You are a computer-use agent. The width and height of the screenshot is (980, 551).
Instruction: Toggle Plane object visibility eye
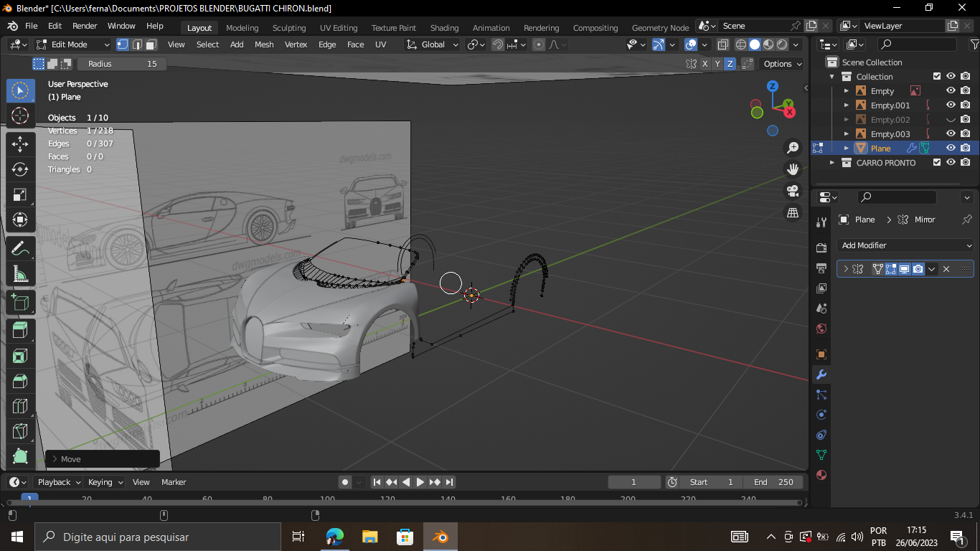coord(951,149)
